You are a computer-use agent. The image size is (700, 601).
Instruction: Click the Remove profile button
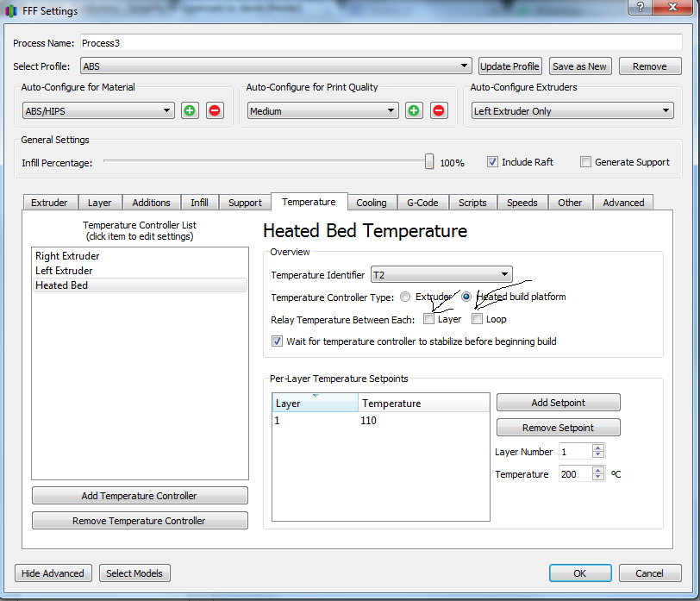tap(650, 66)
